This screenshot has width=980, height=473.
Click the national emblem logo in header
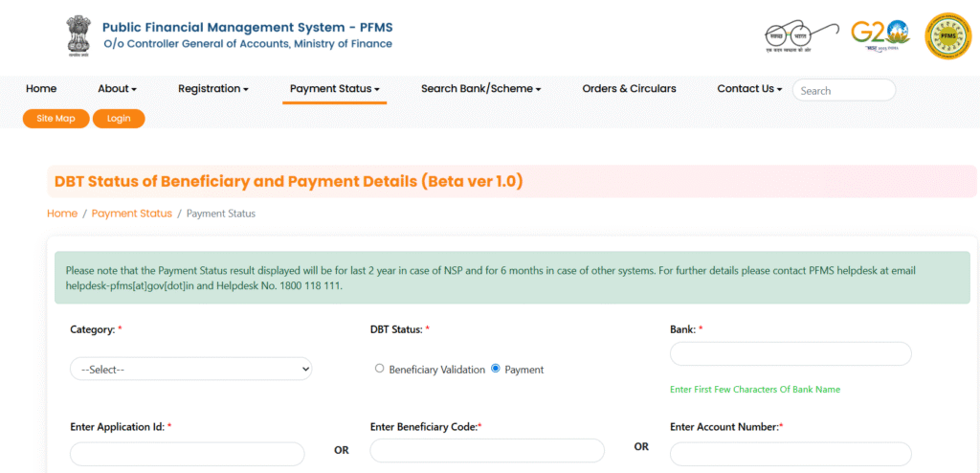click(x=78, y=36)
